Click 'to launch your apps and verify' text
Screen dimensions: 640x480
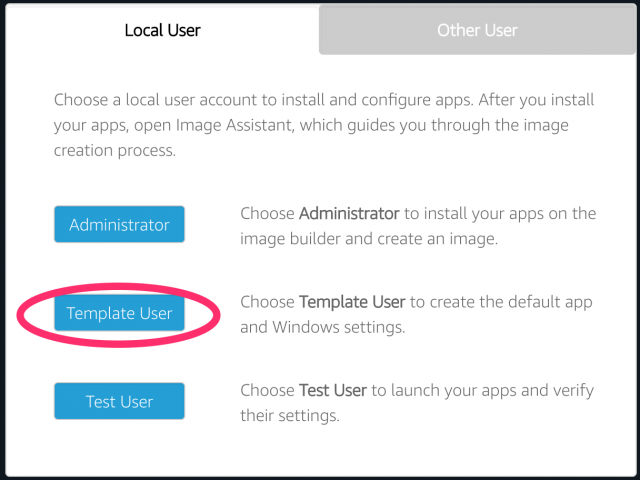click(x=482, y=391)
